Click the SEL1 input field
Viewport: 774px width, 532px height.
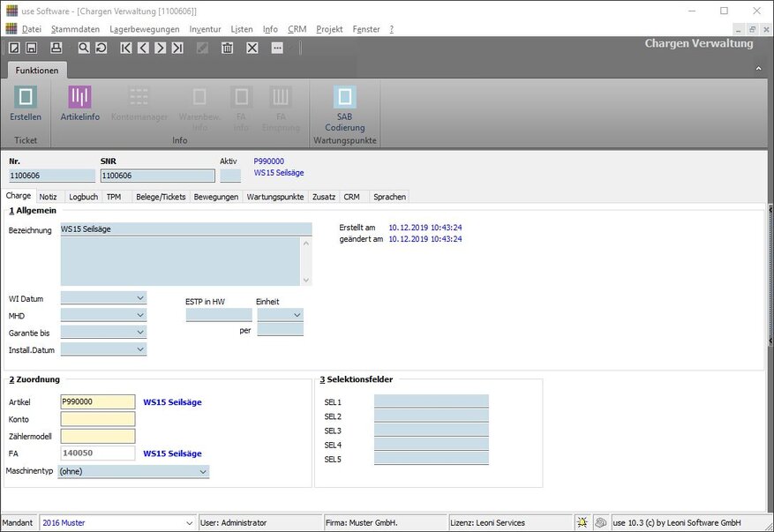point(431,401)
